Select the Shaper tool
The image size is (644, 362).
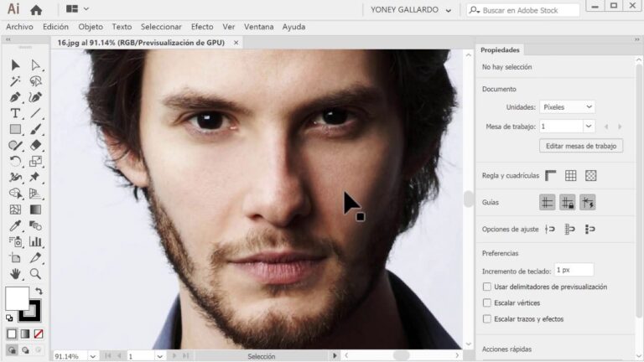15,145
